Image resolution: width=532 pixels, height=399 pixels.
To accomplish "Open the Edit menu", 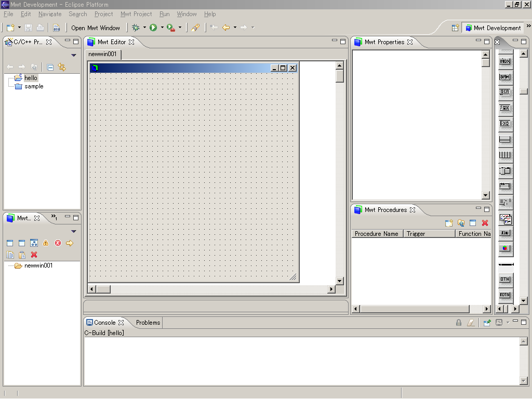I will click(x=26, y=14).
